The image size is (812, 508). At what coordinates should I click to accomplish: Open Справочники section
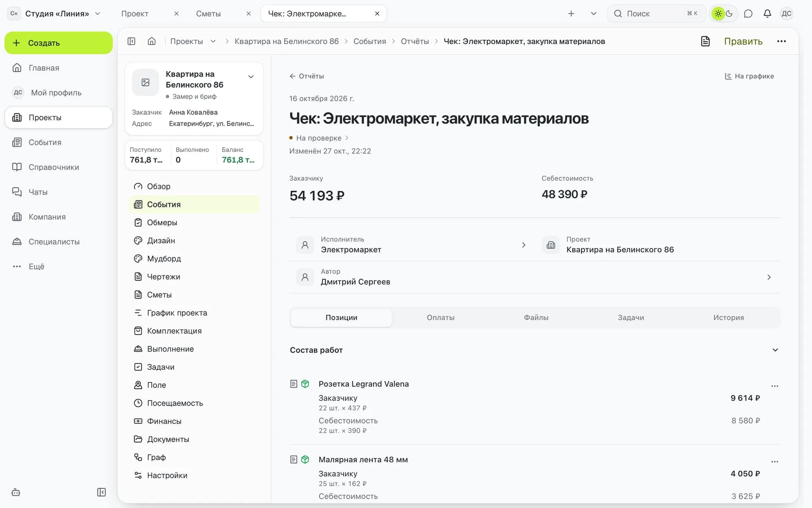tap(58, 167)
